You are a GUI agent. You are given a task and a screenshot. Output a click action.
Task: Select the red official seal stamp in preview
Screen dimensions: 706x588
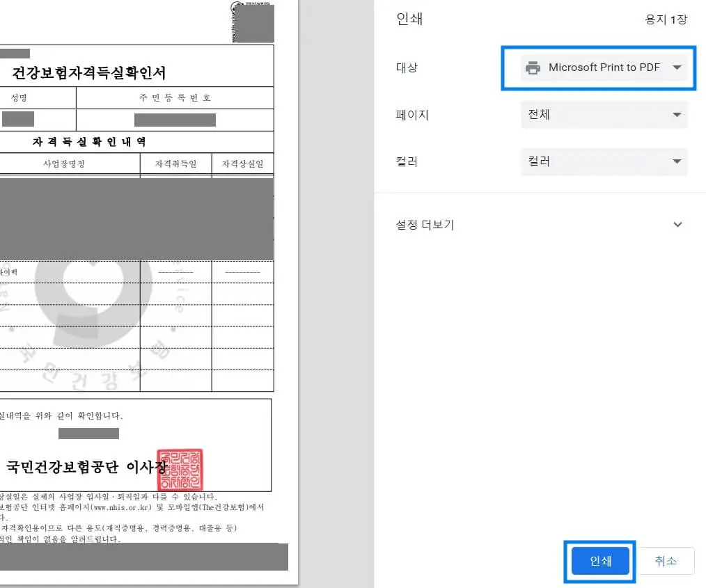[180, 470]
